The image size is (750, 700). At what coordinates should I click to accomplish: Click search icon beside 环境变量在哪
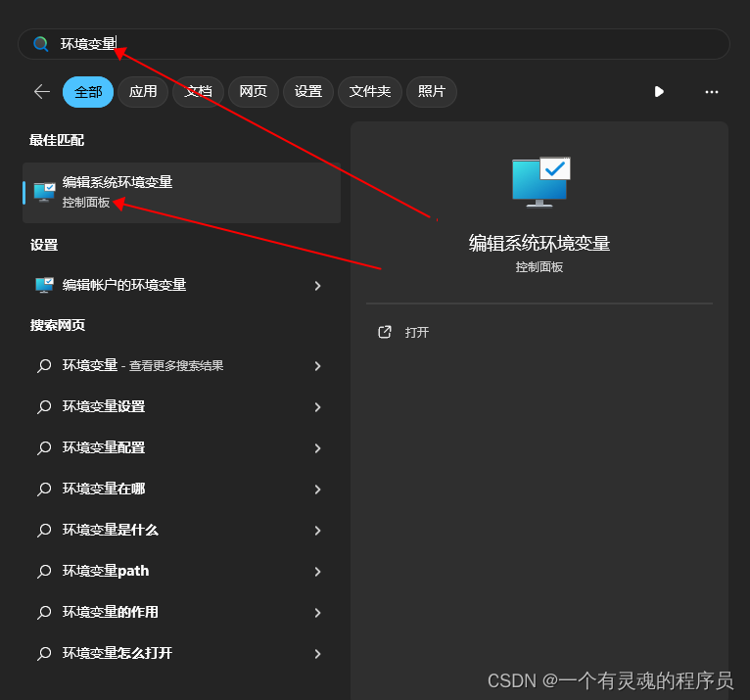(44, 490)
